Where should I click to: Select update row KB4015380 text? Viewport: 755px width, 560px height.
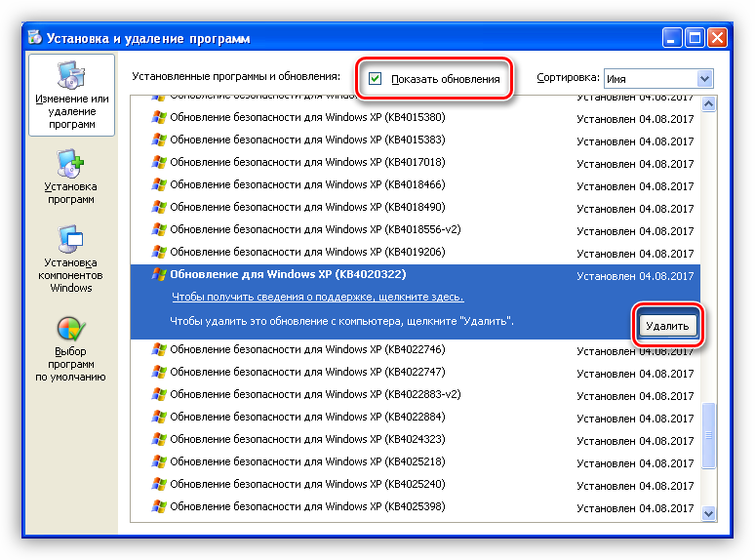tap(307, 117)
